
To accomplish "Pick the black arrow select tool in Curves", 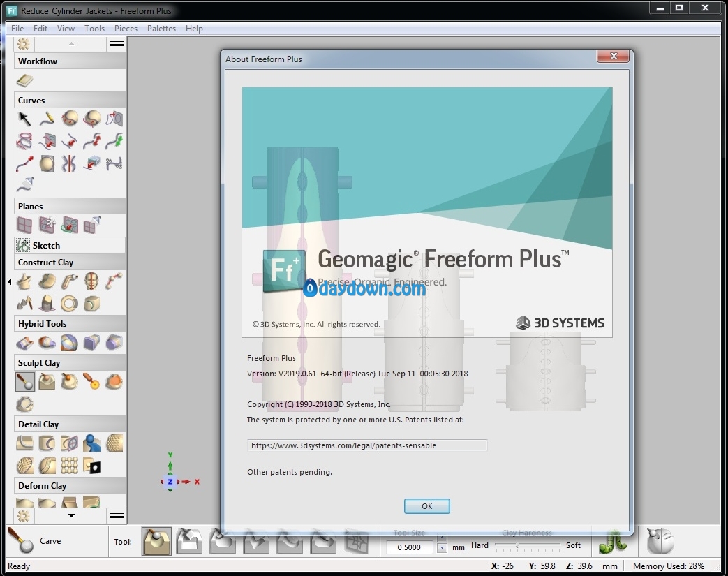I will point(24,119).
